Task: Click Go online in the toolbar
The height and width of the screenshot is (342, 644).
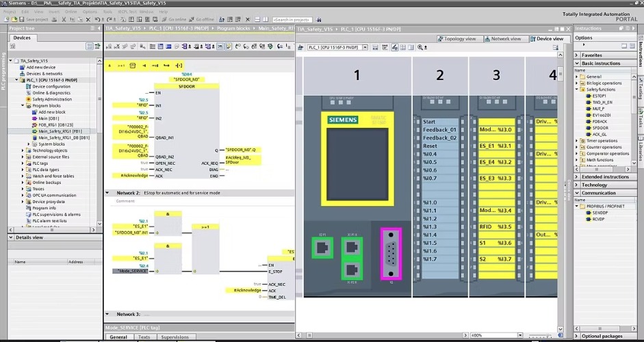Action: click(x=173, y=19)
